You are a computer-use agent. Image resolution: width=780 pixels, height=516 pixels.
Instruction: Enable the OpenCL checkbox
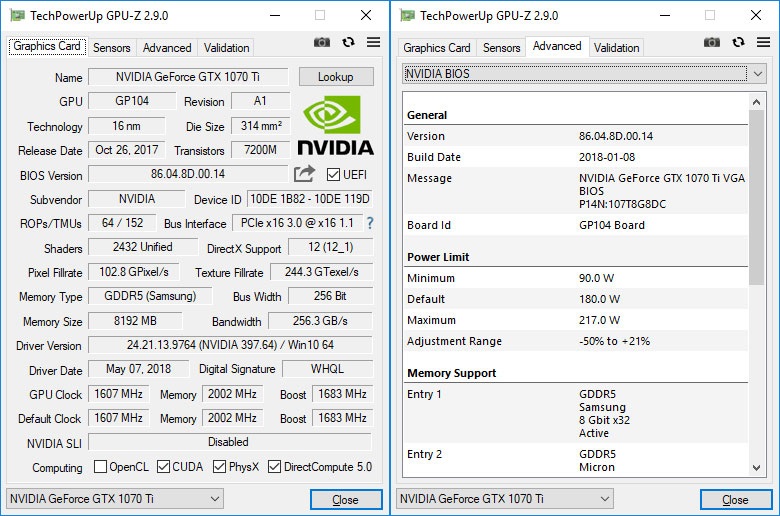click(100, 467)
